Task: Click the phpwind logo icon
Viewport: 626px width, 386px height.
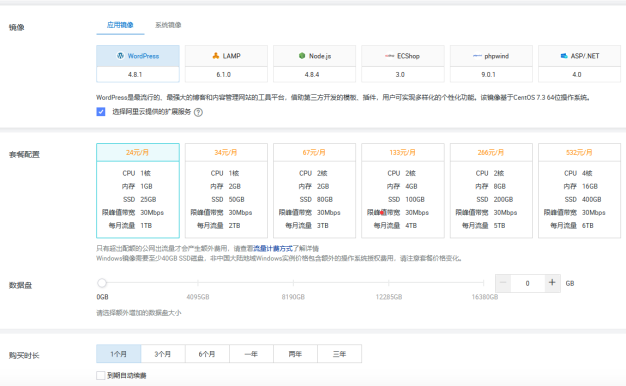Action: coord(477,56)
